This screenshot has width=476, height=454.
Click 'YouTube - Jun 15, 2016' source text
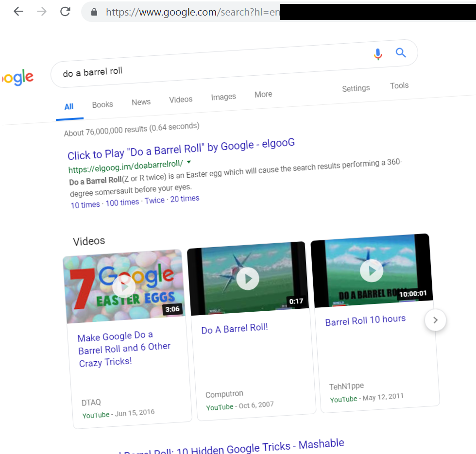[119, 414]
